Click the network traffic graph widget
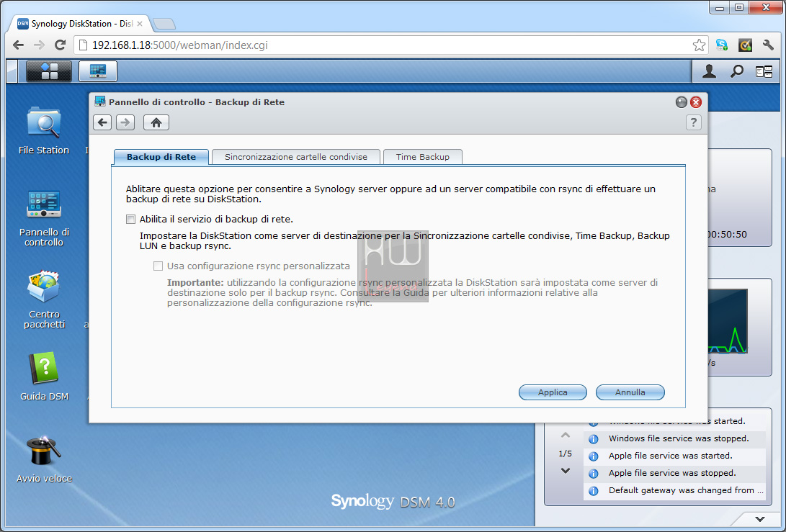 (x=728, y=321)
